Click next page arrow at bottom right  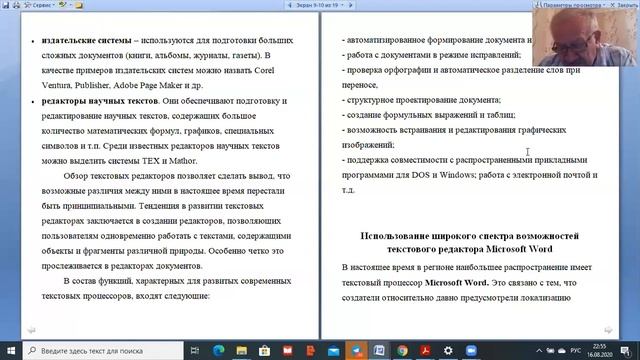[608, 330]
